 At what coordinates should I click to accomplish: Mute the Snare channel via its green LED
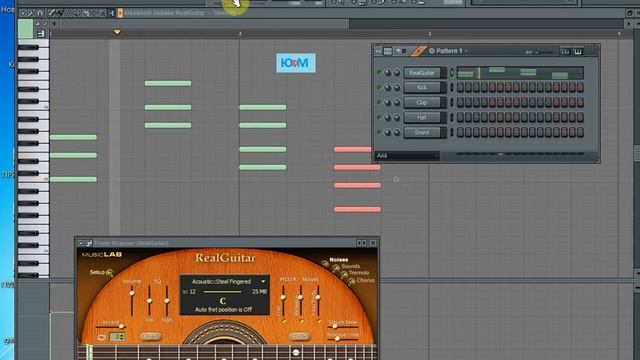pyautogui.click(x=379, y=132)
